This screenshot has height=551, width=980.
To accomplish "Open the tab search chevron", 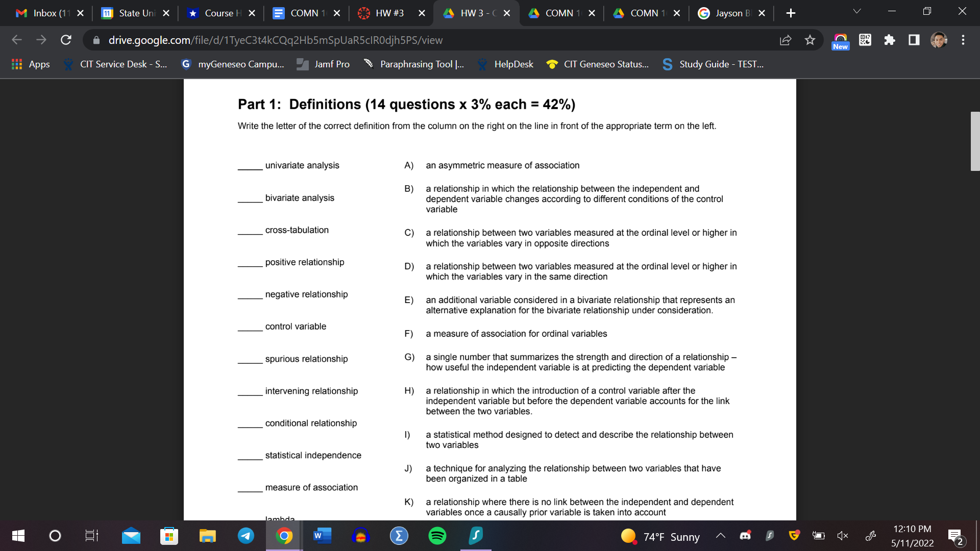I will click(856, 11).
